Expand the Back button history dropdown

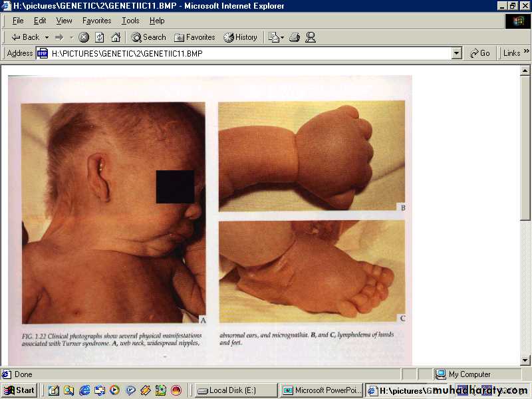click(x=47, y=37)
